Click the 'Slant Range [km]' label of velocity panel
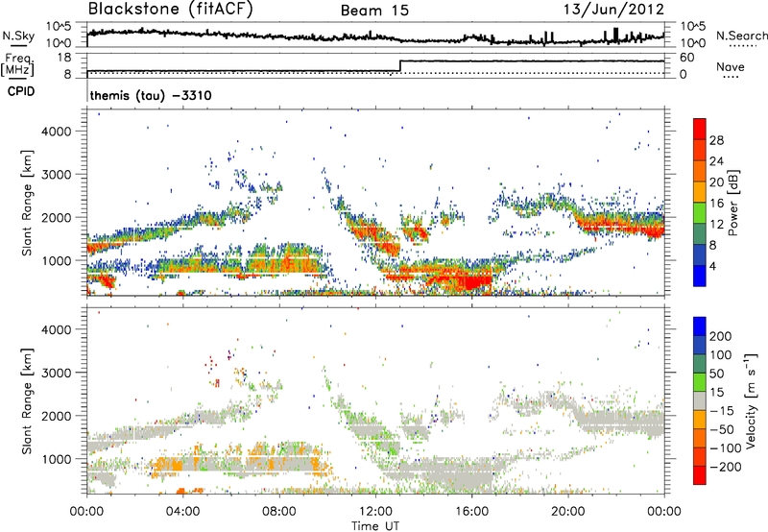This screenshot has width=768, height=532. (x=27, y=401)
